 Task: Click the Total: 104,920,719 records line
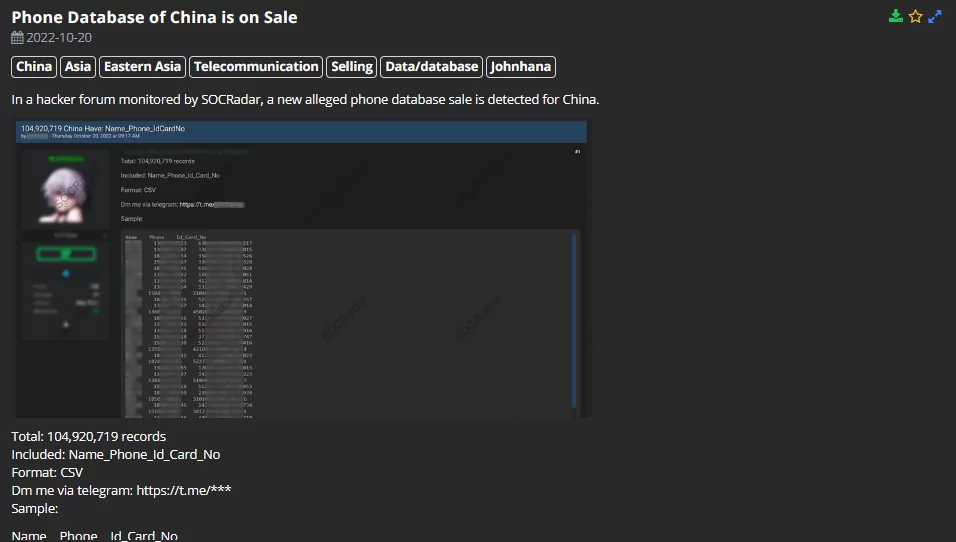coord(88,437)
